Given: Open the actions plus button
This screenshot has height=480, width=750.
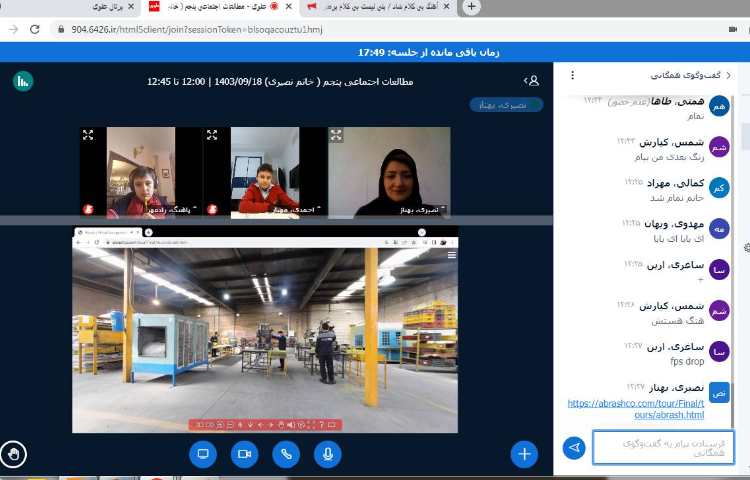Looking at the screenshot, I should pyautogui.click(x=524, y=454).
